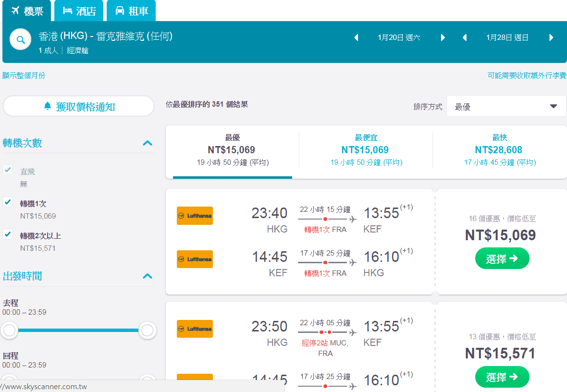
Task: Click the bed icon in 酒店 tab
Action: coord(68,11)
